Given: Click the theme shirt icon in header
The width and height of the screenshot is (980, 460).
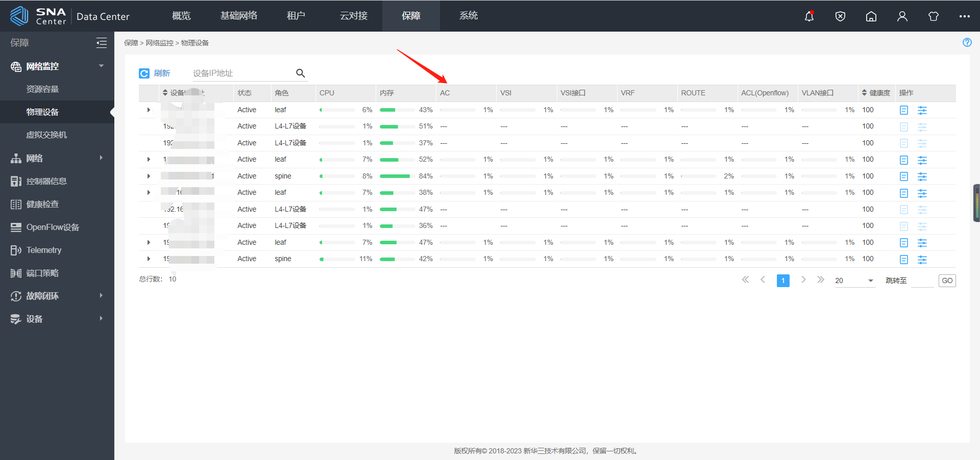Looking at the screenshot, I should pyautogui.click(x=934, y=16).
